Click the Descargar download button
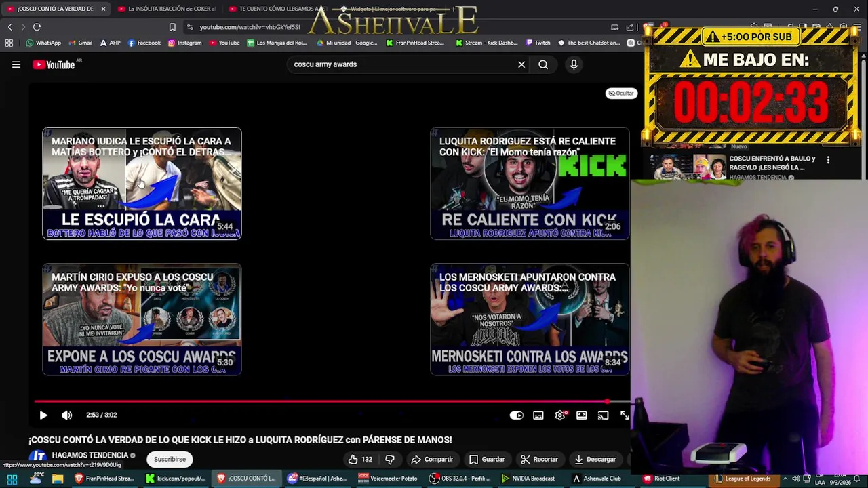 pyautogui.click(x=595, y=459)
